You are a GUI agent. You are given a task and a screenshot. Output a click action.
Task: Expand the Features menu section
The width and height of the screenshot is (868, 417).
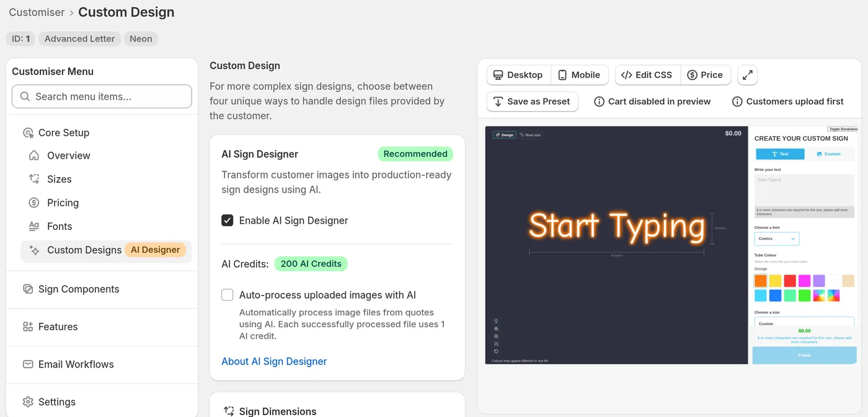click(102, 327)
